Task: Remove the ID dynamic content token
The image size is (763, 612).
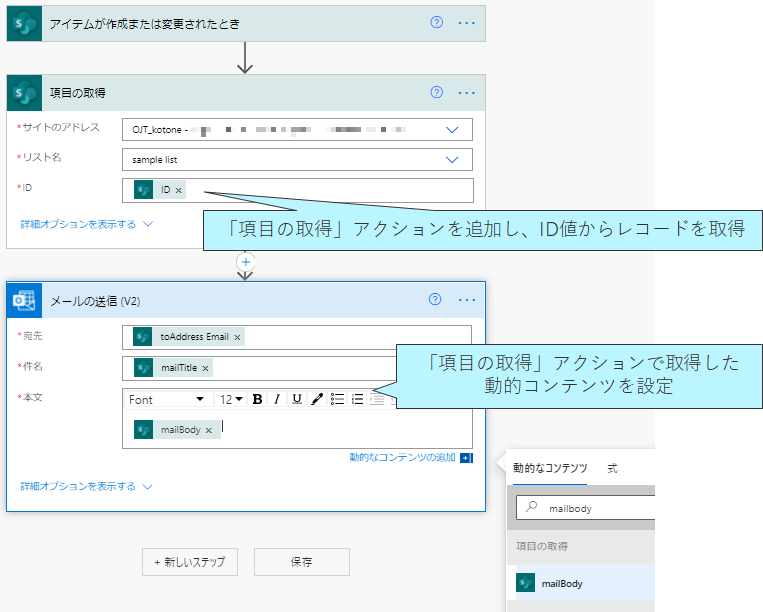Action: point(179,190)
